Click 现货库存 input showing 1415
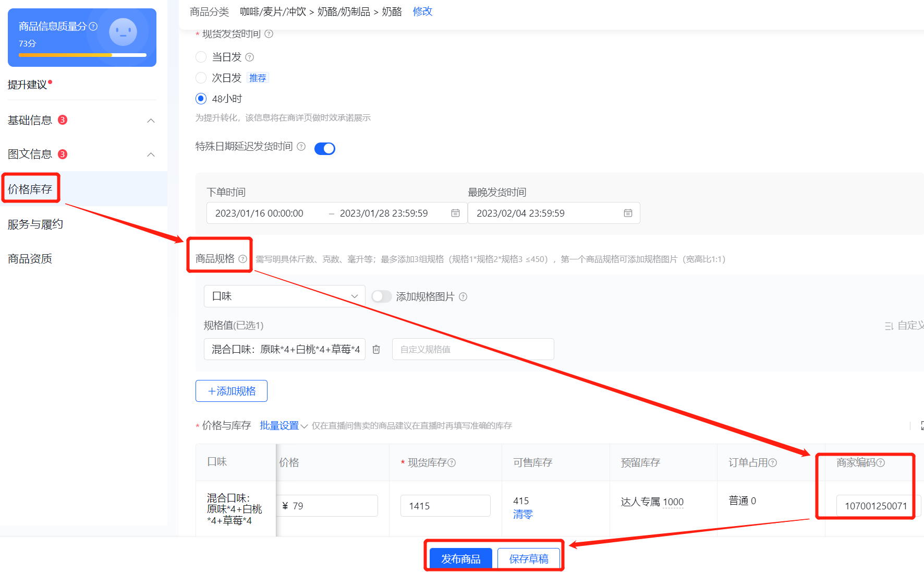Viewport: 924px width, 572px height. [445, 506]
